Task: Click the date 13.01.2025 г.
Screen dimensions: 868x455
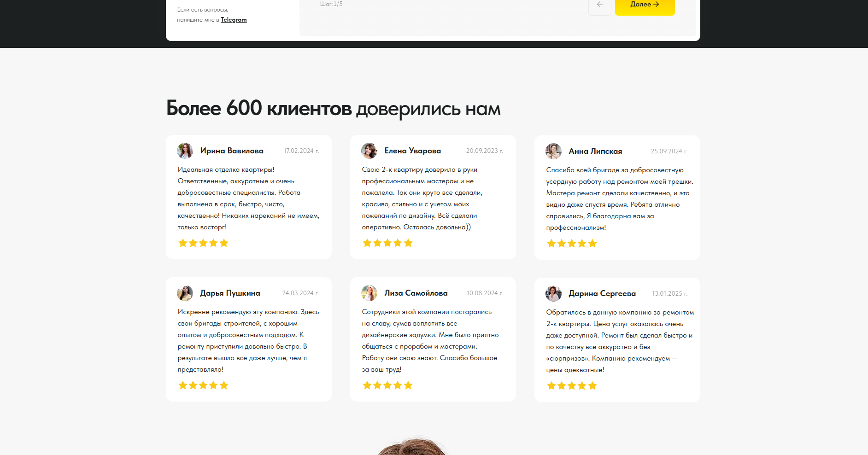Action: 669,293
